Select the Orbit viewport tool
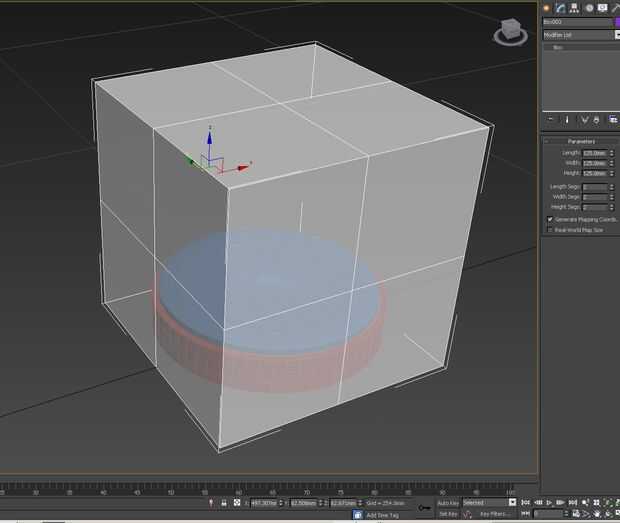Image resolution: width=620 pixels, height=523 pixels. tap(608, 514)
